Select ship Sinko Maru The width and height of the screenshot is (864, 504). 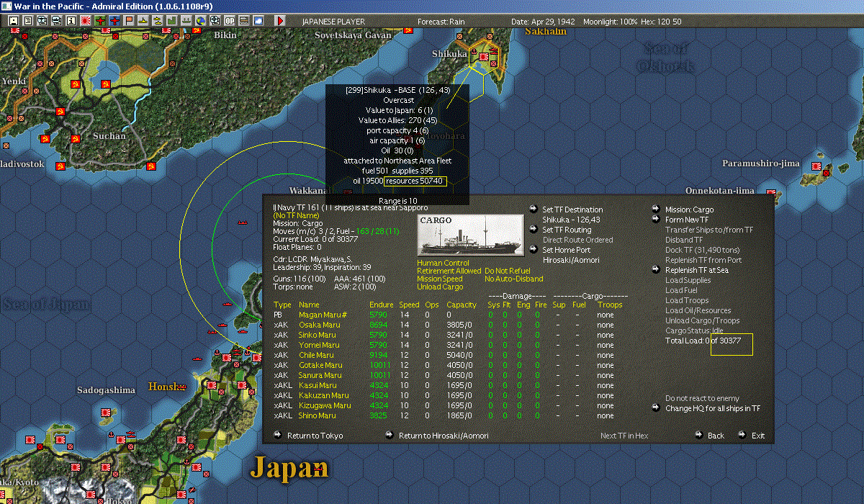[x=317, y=335]
